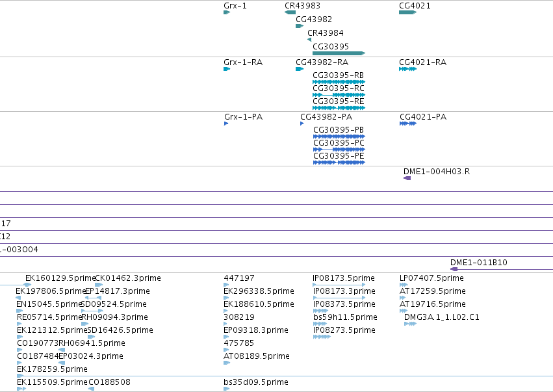Click the purple DME1-011B10 arrow glyph
Screen dimensions: 553x392
point(454,269)
